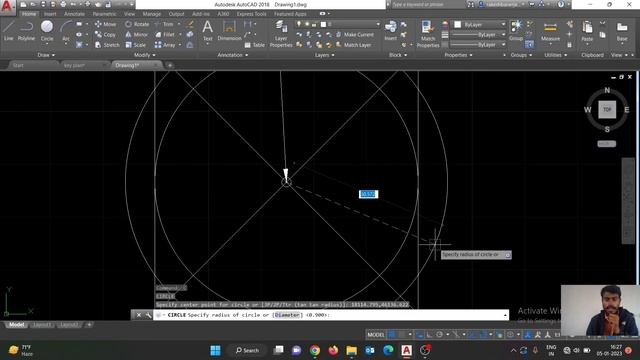The height and width of the screenshot is (360, 640).
Task: Select the Arc tool
Action: [66, 31]
